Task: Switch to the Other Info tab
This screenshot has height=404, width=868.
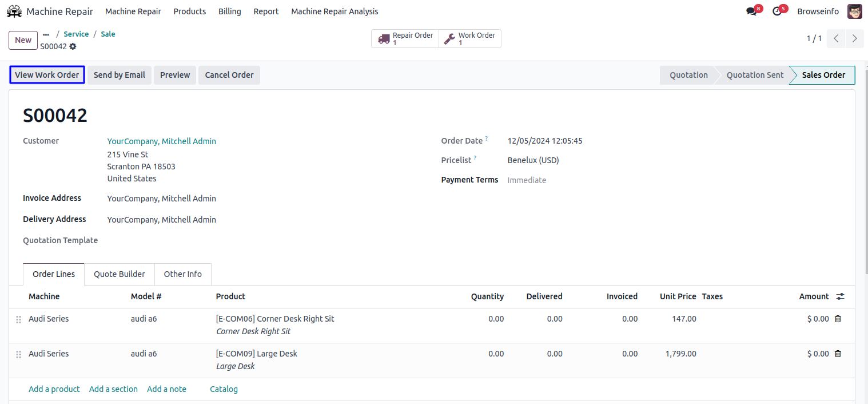Action: (x=182, y=274)
